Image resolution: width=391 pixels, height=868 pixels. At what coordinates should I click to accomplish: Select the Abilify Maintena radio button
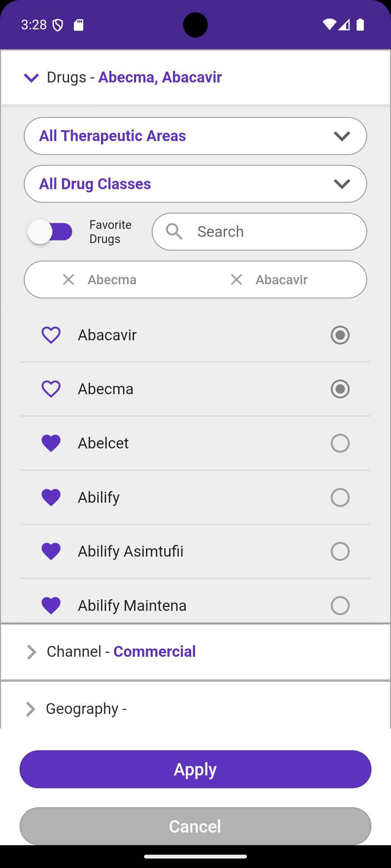click(340, 605)
